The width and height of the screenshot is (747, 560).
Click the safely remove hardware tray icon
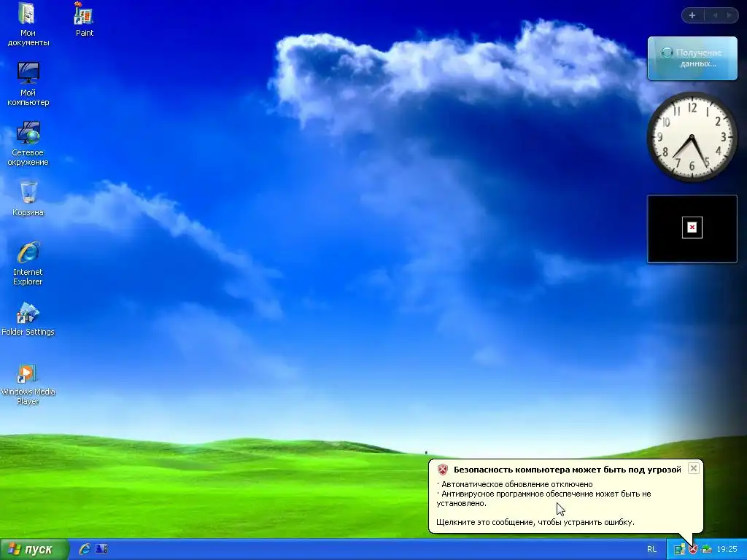[x=706, y=550]
